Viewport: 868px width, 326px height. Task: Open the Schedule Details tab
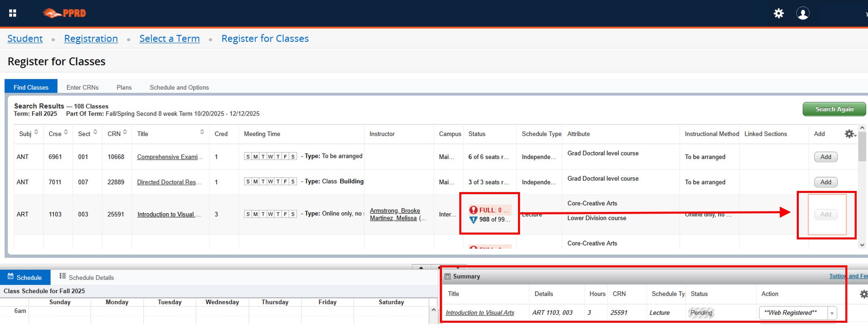pyautogui.click(x=87, y=277)
